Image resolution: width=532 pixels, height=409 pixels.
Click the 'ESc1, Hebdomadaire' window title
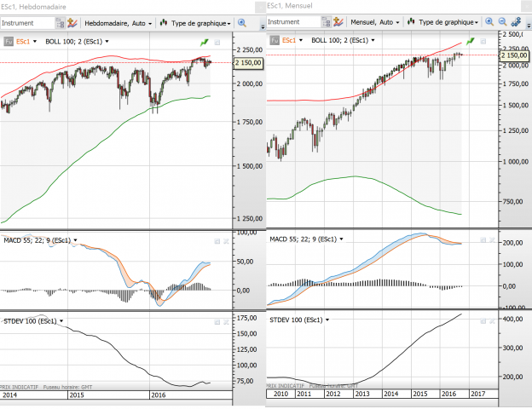point(33,7)
